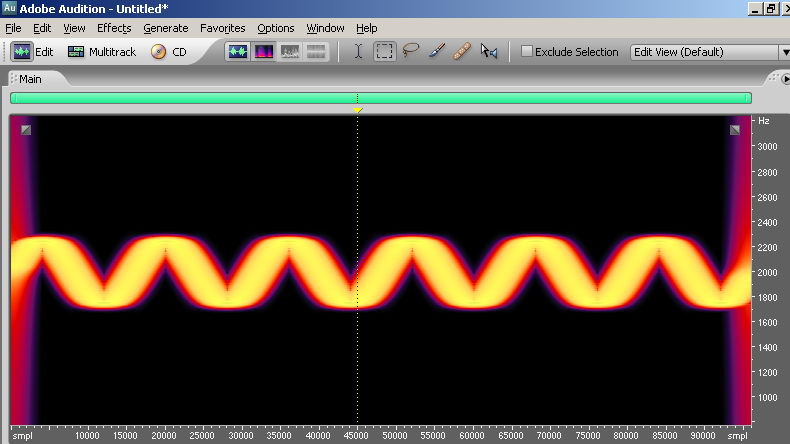Choose the Time Selection tool
This screenshot has height=444, width=790.
coord(359,52)
